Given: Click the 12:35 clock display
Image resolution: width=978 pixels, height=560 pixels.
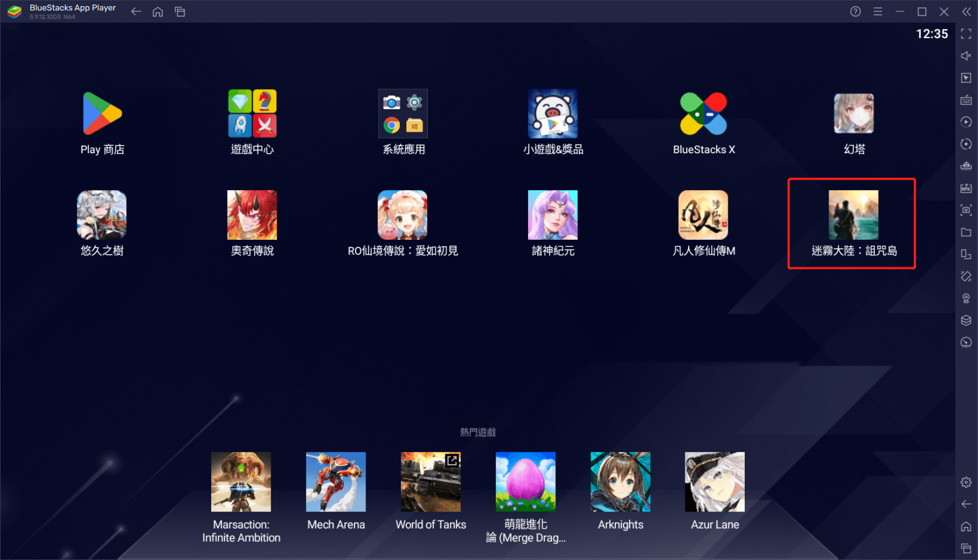Looking at the screenshot, I should [x=932, y=34].
